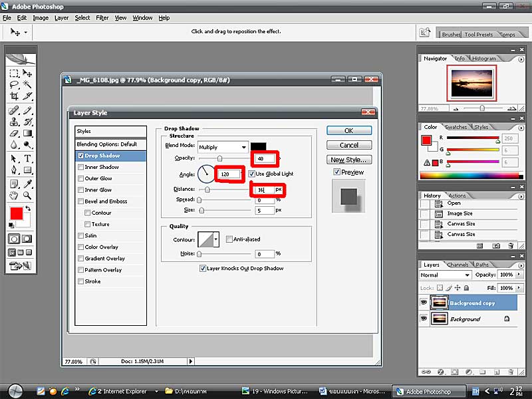532x399 pixels.
Task: Switch to the Histogram tab
Action: pos(484,59)
